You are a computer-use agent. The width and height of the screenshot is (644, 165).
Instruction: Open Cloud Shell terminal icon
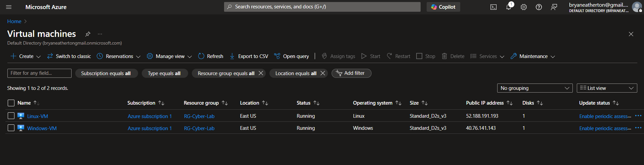pos(493,7)
